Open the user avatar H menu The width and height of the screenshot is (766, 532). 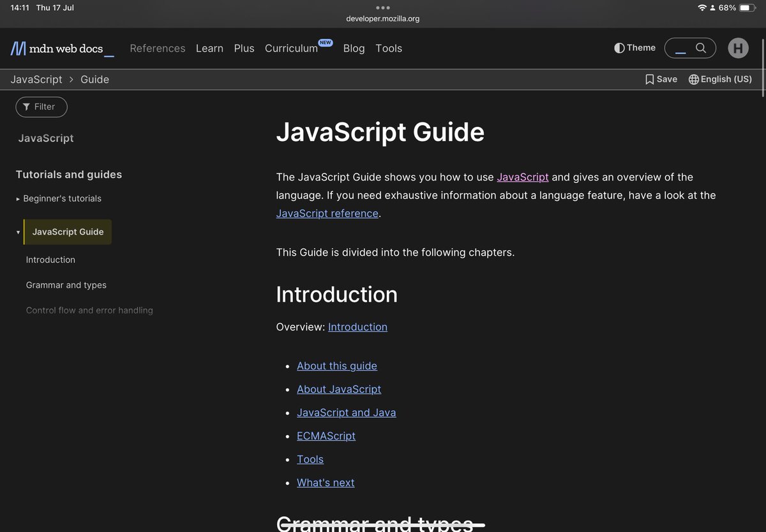tap(738, 48)
